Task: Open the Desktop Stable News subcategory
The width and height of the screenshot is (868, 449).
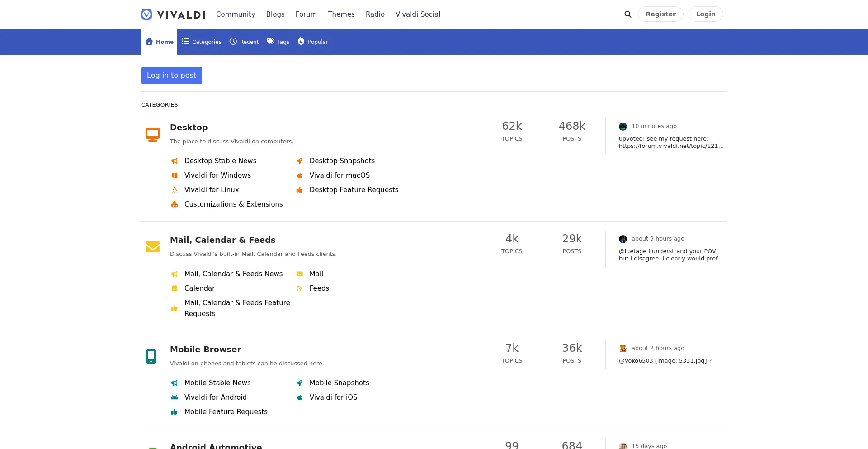Action: coord(220,161)
